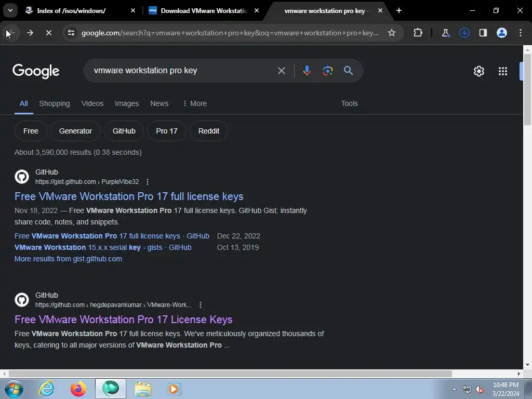Open the Extensions puzzle icon
532x399 pixels.
[x=418, y=33]
